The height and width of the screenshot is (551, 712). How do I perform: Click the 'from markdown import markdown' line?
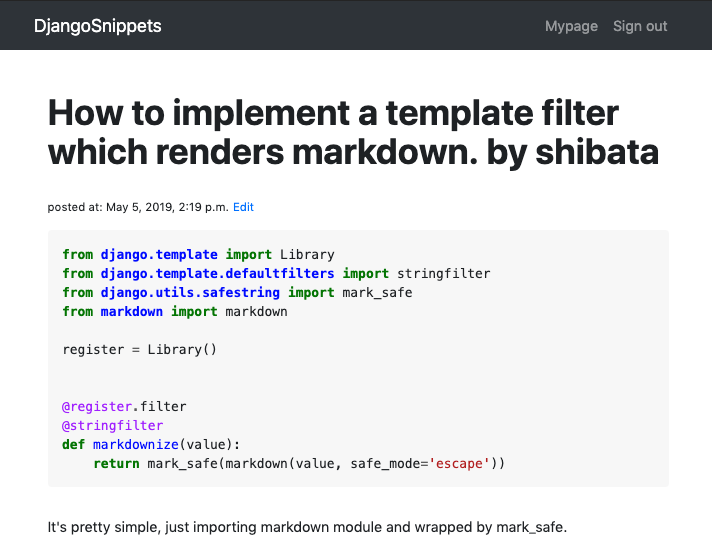click(175, 312)
